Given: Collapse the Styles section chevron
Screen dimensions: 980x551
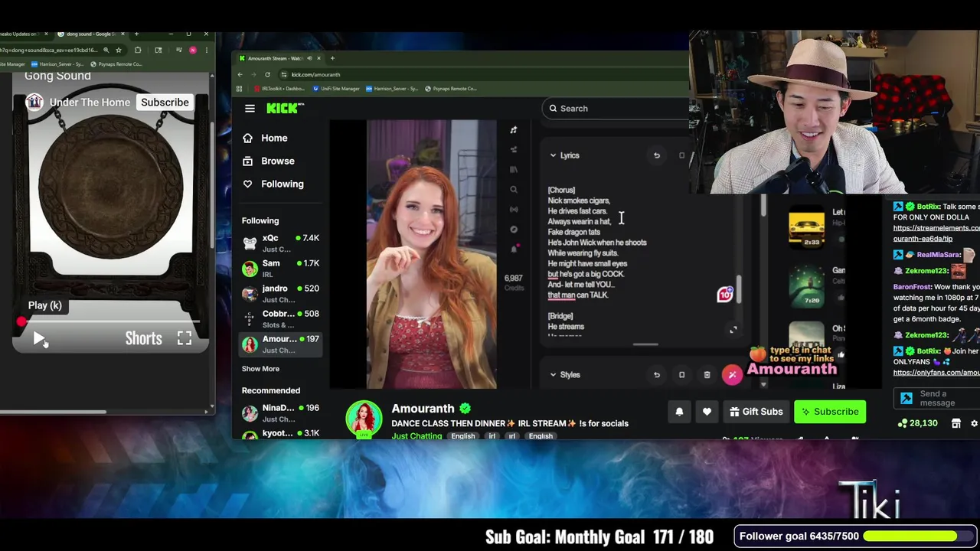Looking at the screenshot, I should [553, 375].
